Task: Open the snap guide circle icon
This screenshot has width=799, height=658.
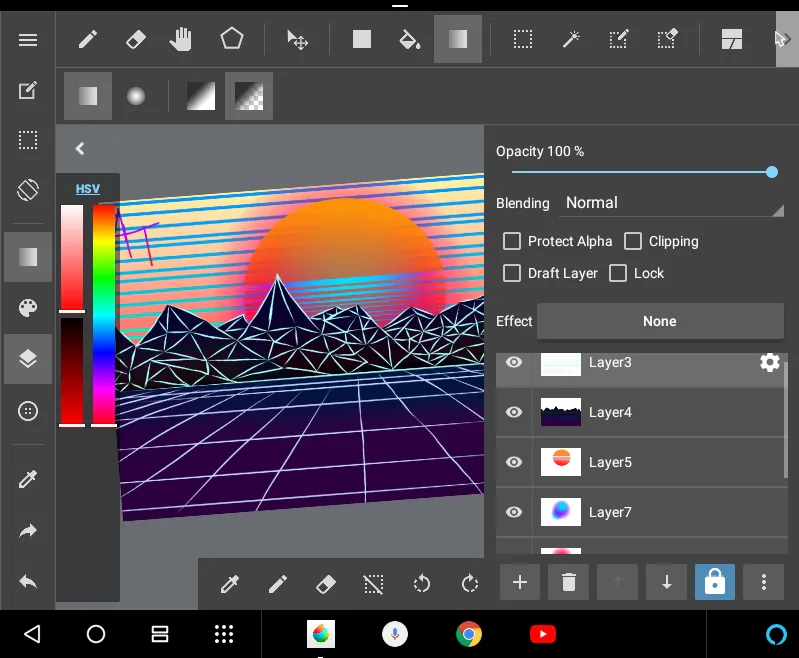Action: click(28, 411)
